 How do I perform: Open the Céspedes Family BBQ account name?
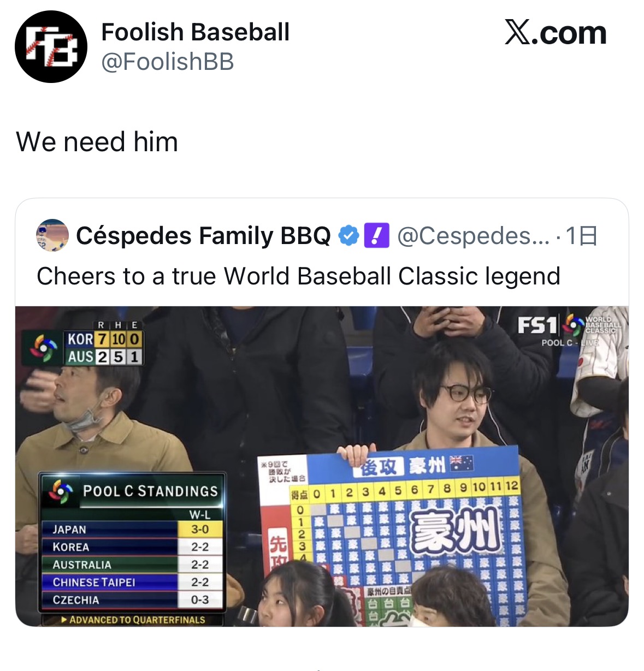click(x=203, y=236)
